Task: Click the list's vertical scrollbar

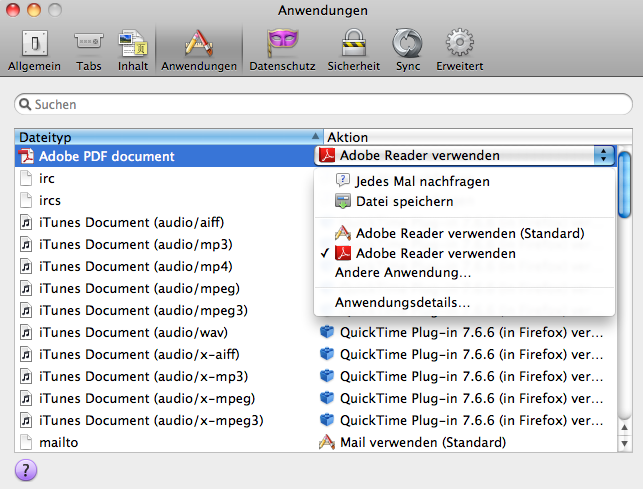Action: [625, 300]
